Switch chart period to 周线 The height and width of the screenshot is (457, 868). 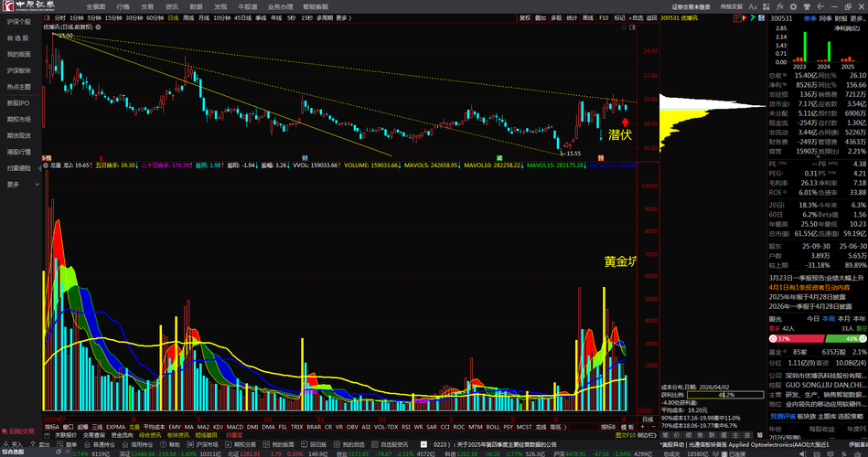(x=188, y=17)
